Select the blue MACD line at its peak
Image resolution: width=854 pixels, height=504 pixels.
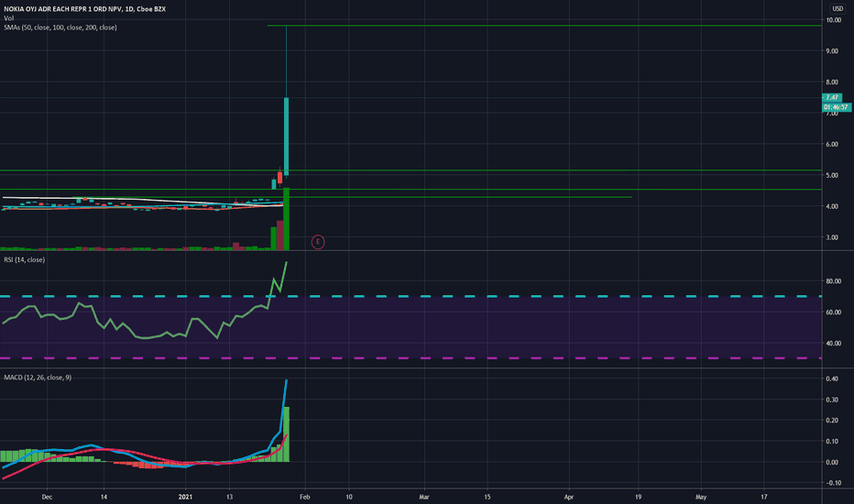(287, 381)
